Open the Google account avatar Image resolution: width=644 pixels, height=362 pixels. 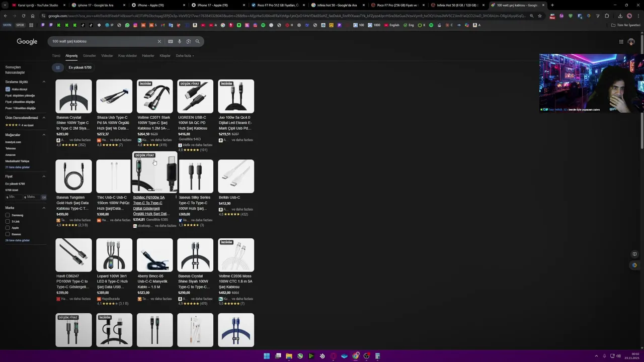[631, 42]
